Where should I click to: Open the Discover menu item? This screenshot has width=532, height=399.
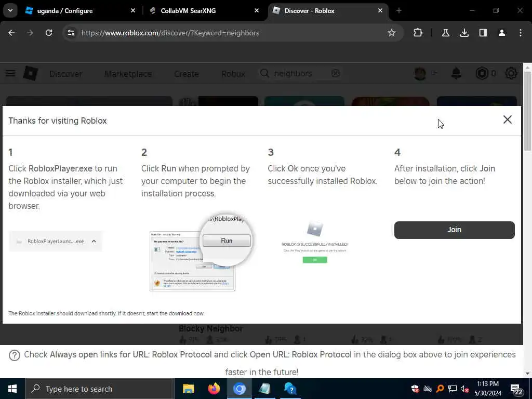[x=66, y=74]
